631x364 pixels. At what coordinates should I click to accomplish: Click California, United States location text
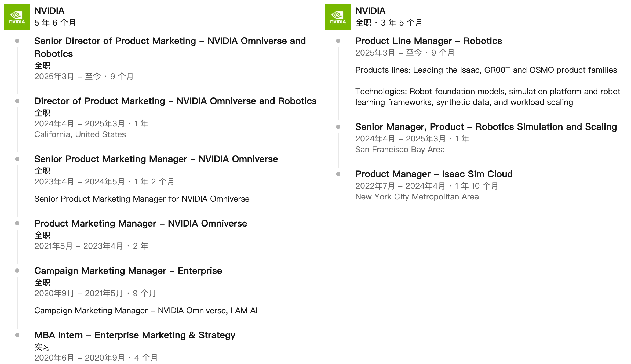click(x=80, y=134)
